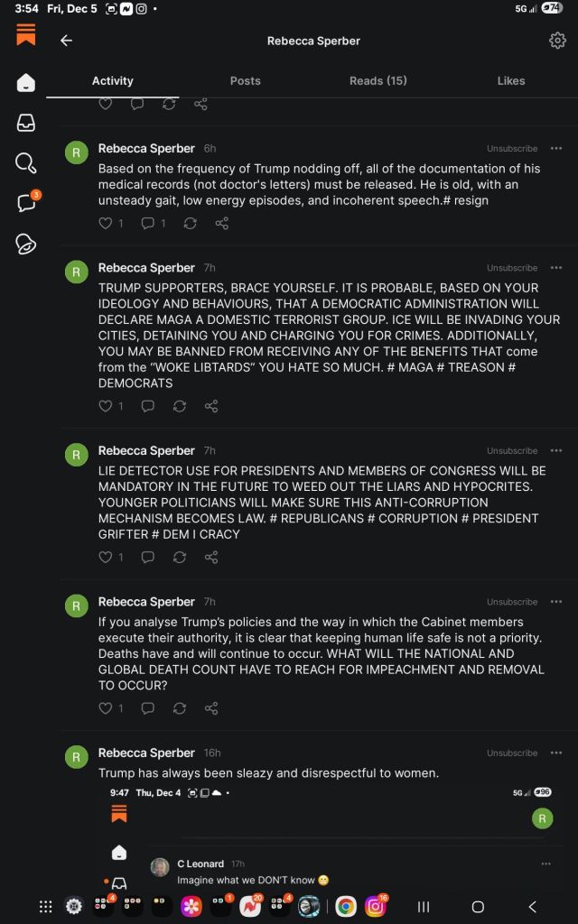Open the Substack home feed icon
Screen dimensions: 578x924
[x=26, y=83]
